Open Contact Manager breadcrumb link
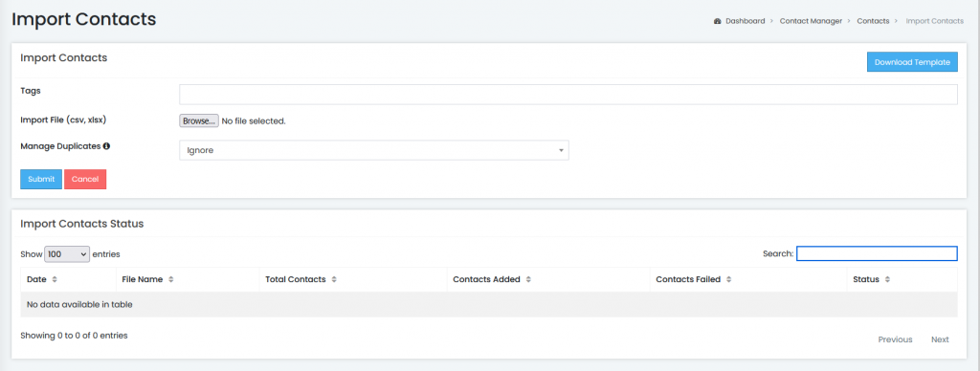The width and height of the screenshot is (980, 371). coord(811,21)
